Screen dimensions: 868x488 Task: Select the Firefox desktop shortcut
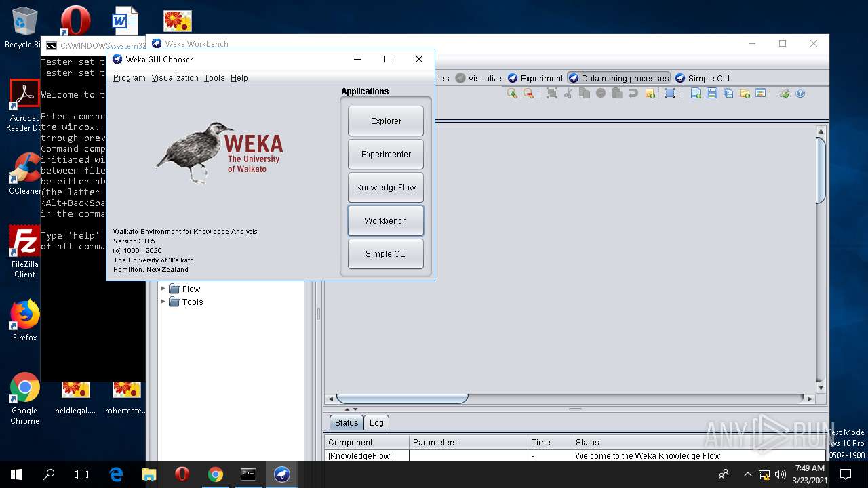(24, 321)
